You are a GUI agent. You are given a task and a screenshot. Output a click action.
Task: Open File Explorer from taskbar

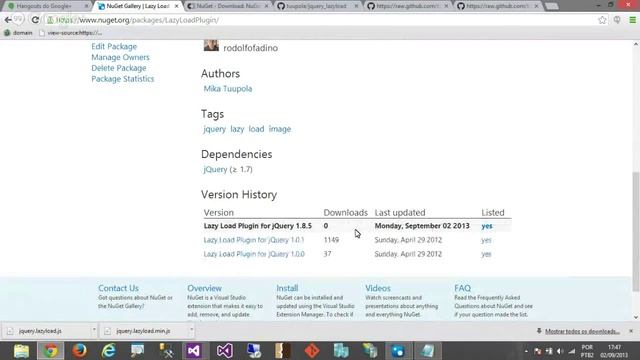pos(21,351)
